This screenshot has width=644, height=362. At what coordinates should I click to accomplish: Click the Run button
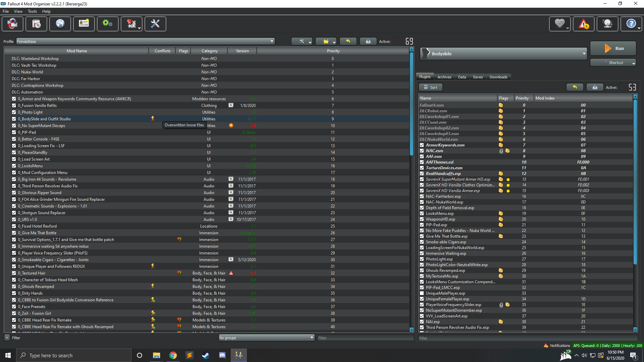[613, 48]
